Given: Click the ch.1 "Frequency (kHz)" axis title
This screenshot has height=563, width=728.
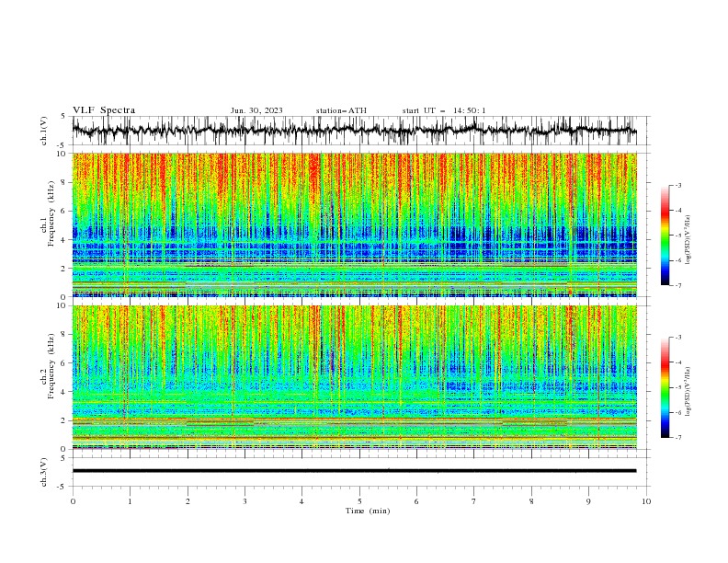Looking at the screenshot, I should [51, 214].
